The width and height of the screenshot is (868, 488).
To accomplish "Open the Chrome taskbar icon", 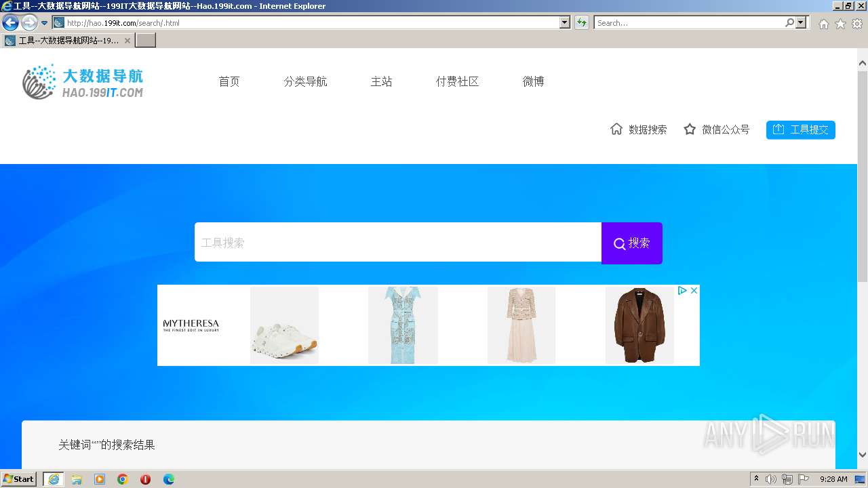I will [x=123, y=479].
